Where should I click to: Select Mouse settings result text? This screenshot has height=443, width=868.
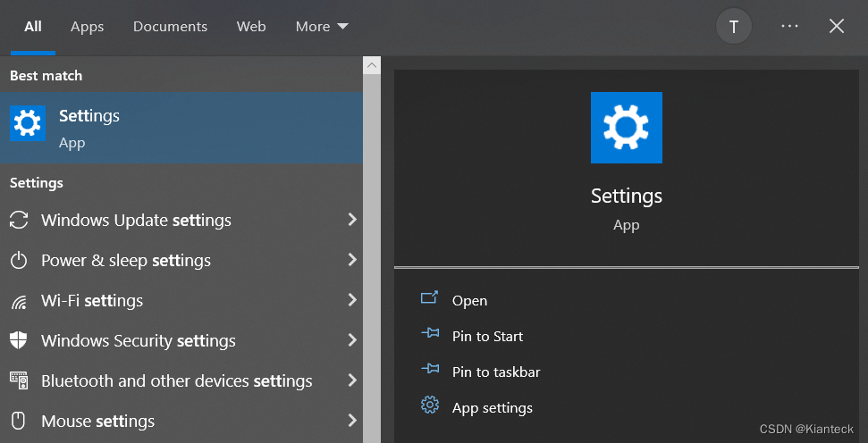pos(98,422)
